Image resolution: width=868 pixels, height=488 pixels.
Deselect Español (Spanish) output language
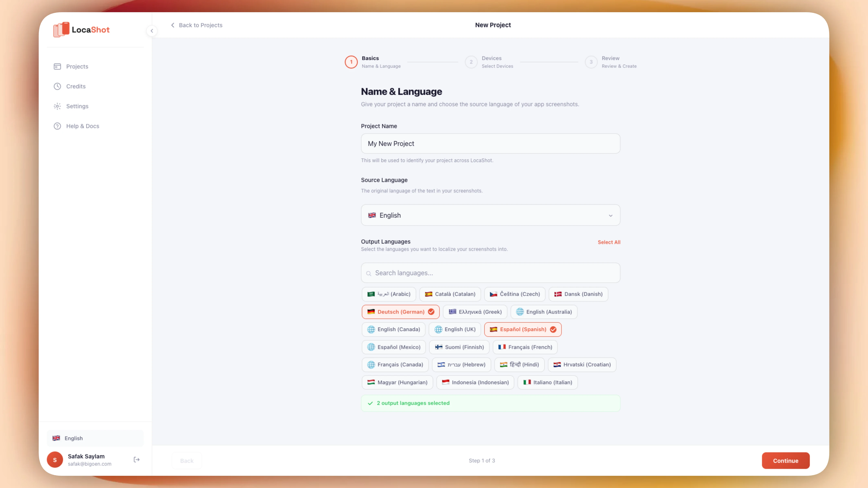523,329
